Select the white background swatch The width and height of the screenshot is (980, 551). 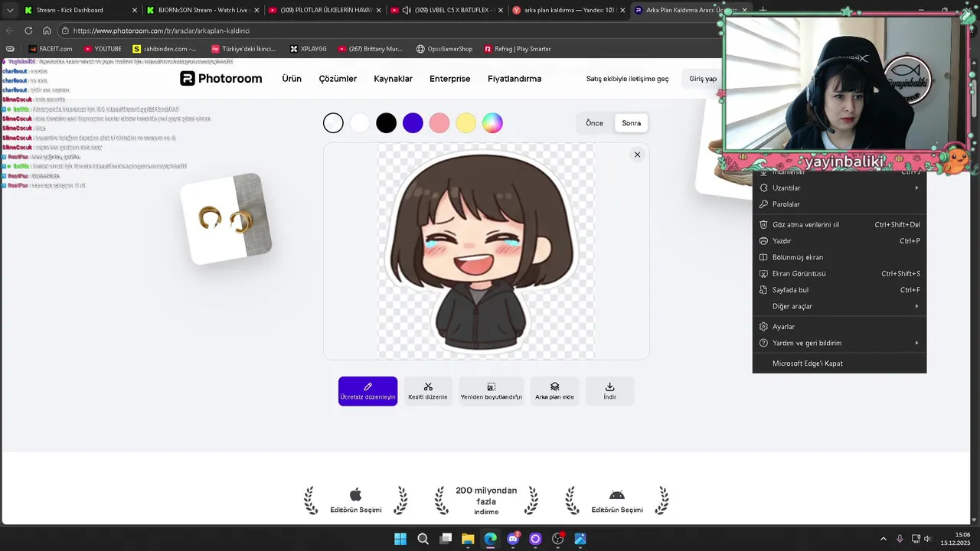(360, 122)
